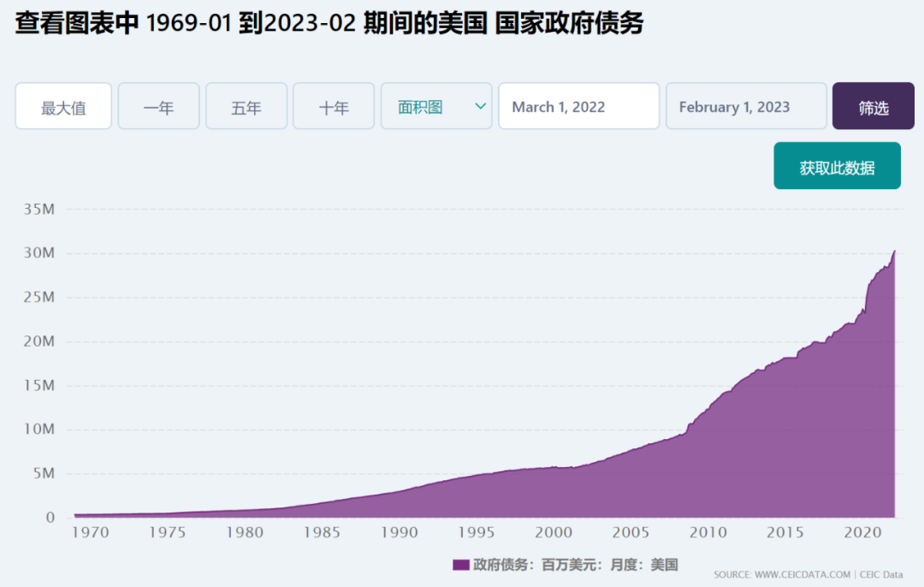
Task: Click the 2000 label on the x-axis
Action: (x=554, y=533)
